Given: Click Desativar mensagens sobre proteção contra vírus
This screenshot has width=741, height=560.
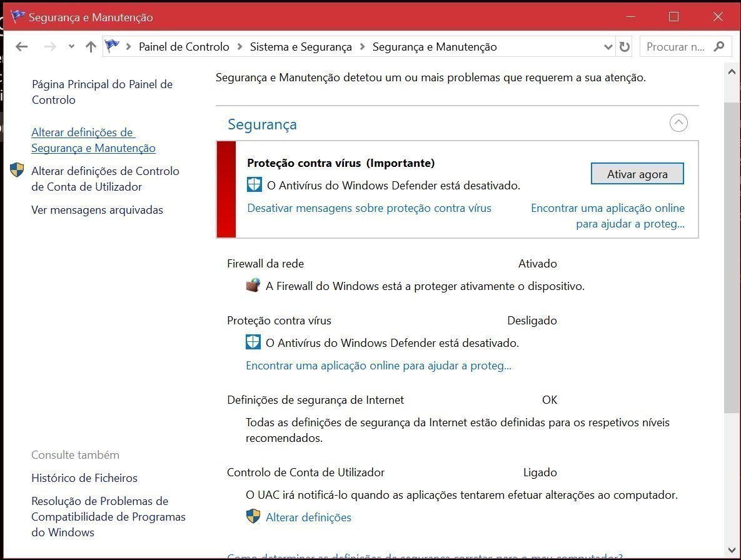Looking at the screenshot, I should (x=369, y=208).
